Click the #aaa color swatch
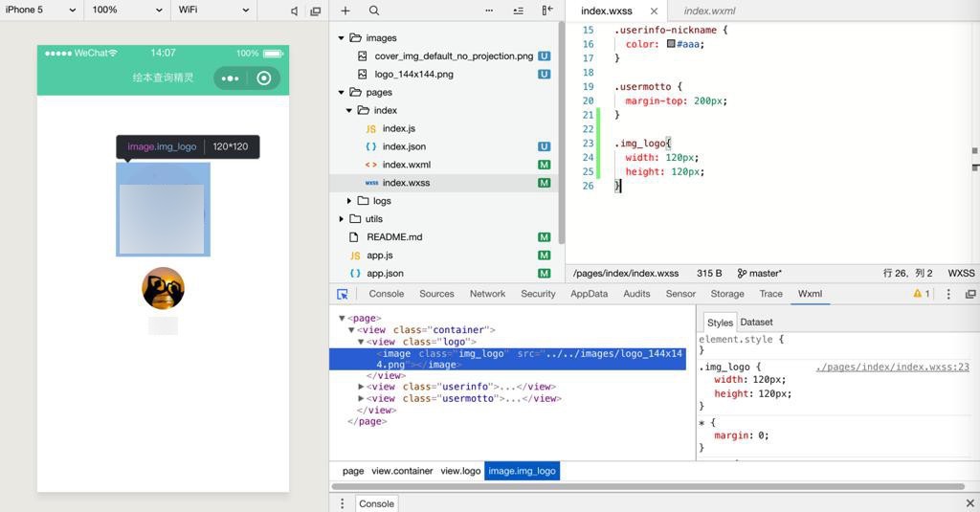The width and height of the screenshot is (980, 512). coord(672,44)
